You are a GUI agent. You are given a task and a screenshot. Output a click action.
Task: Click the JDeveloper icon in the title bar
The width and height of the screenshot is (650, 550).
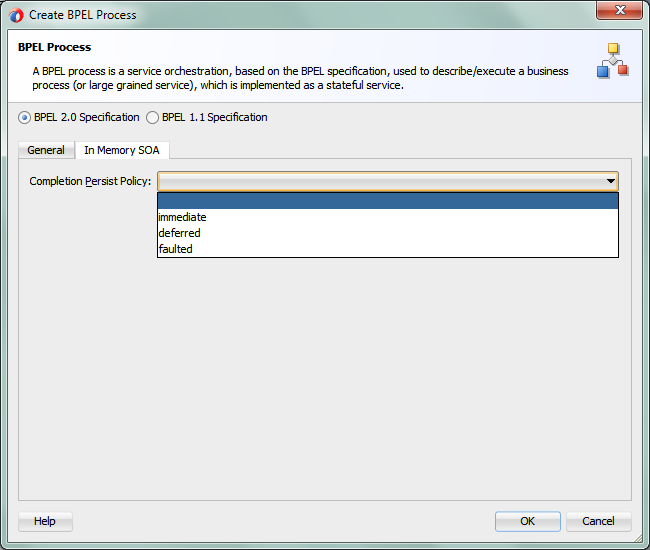16,15
